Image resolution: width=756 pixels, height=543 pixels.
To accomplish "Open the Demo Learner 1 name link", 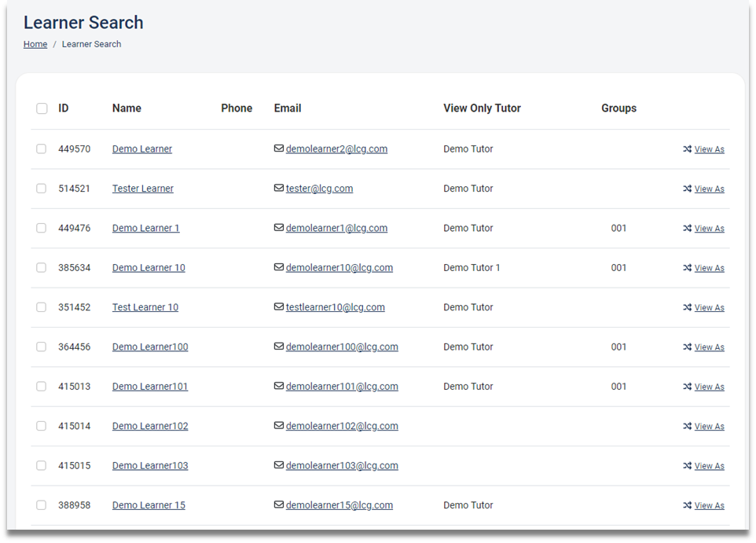I will coord(145,228).
